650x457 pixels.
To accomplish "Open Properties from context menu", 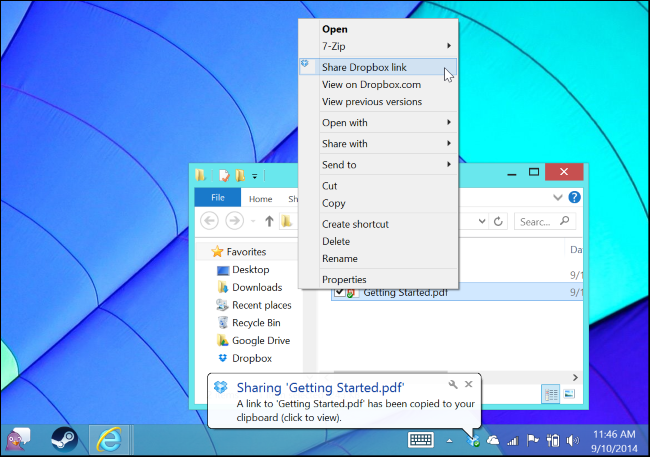I will click(x=378, y=280).
